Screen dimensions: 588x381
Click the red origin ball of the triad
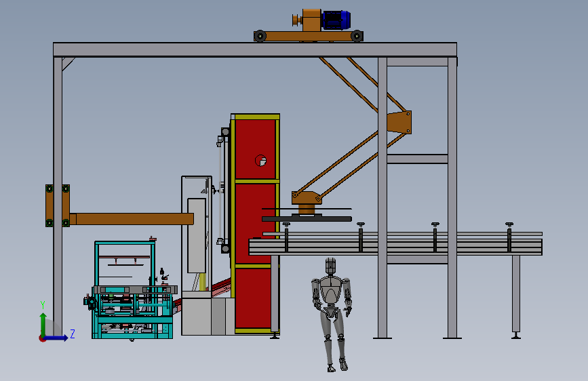point(42,338)
